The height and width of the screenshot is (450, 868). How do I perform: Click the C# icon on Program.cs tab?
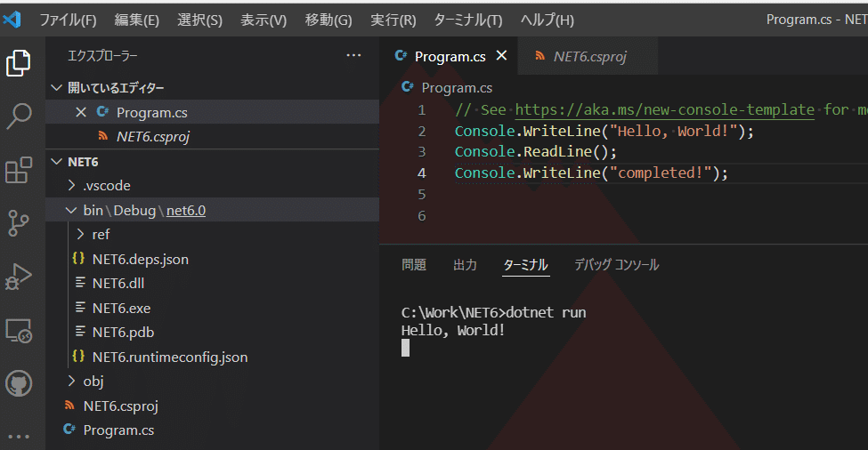402,55
